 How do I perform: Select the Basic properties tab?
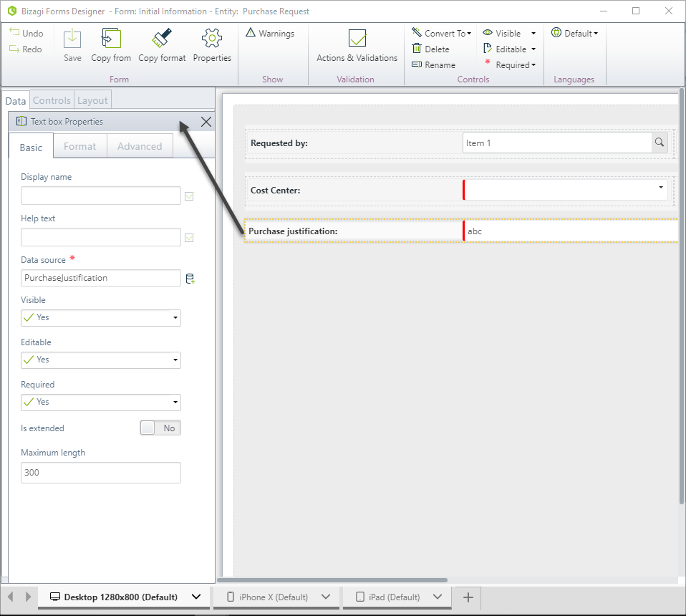pos(31,147)
